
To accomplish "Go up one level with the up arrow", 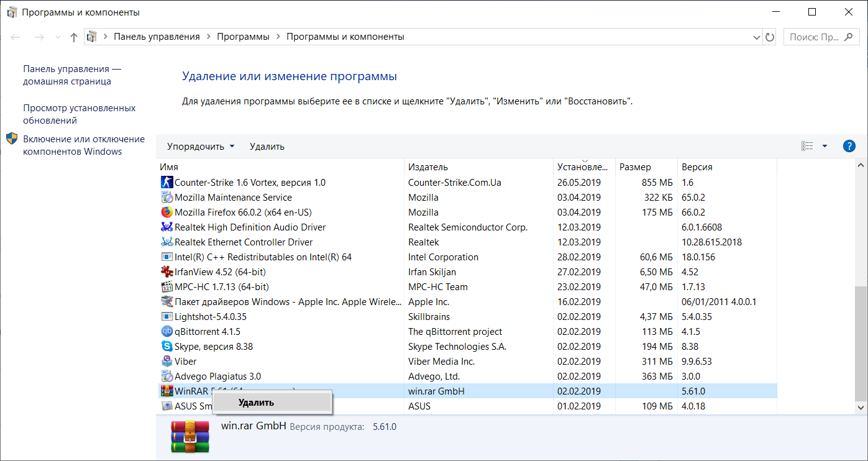I will [x=74, y=37].
